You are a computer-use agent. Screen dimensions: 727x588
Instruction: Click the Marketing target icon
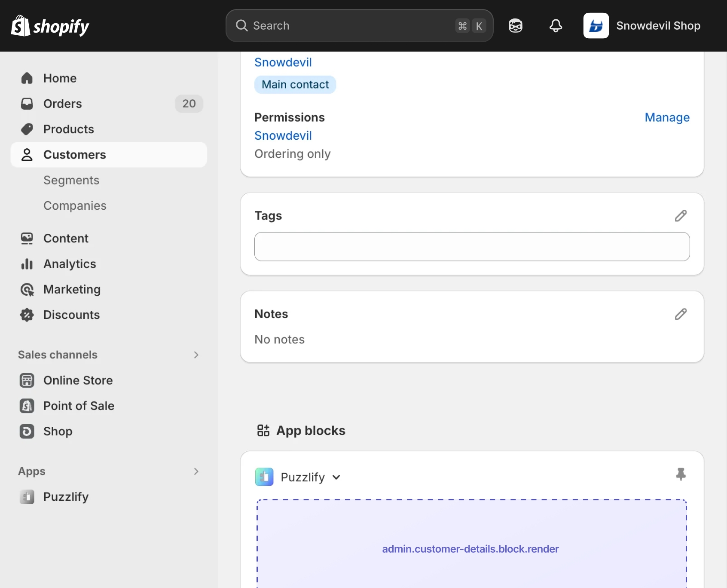click(27, 290)
